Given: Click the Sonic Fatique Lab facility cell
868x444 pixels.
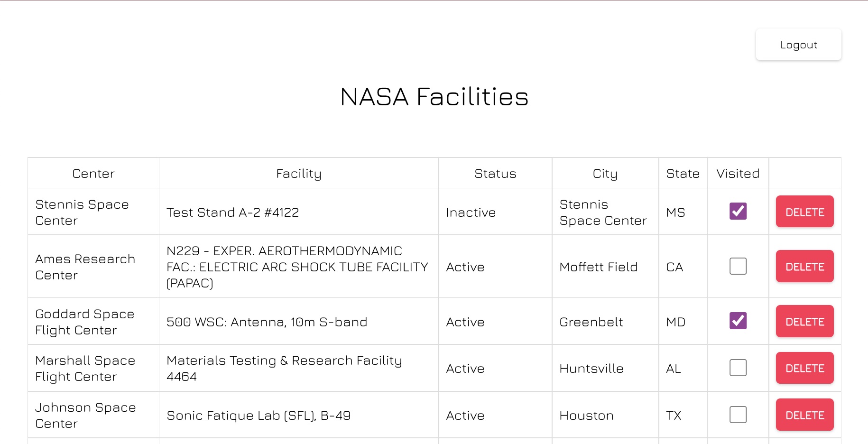Looking at the screenshot, I should pyautogui.click(x=259, y=416).
